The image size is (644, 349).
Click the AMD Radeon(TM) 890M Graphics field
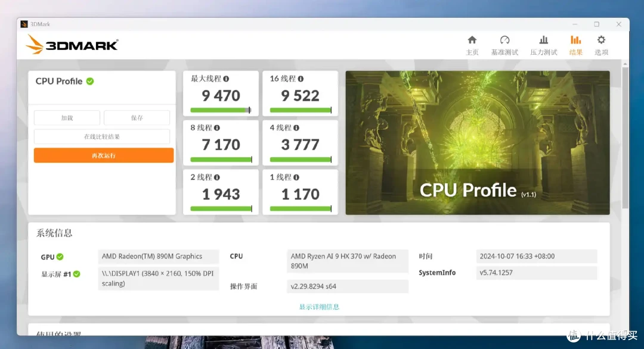coord(159,256)
